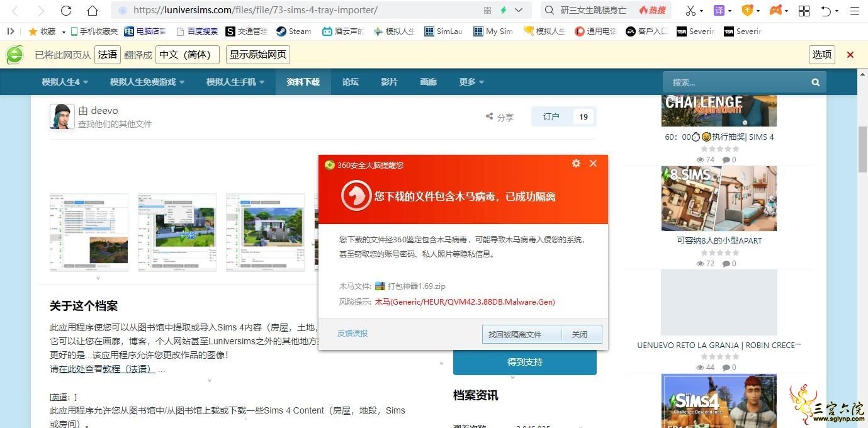868x428 pixels.
Task: Open deevo's avatar profile
Action: [x=62, y=116]
